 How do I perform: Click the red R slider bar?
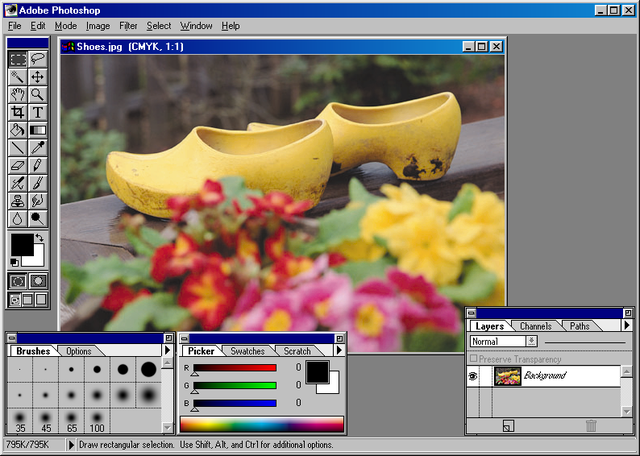pyautogui.click(x=235, y=368)
